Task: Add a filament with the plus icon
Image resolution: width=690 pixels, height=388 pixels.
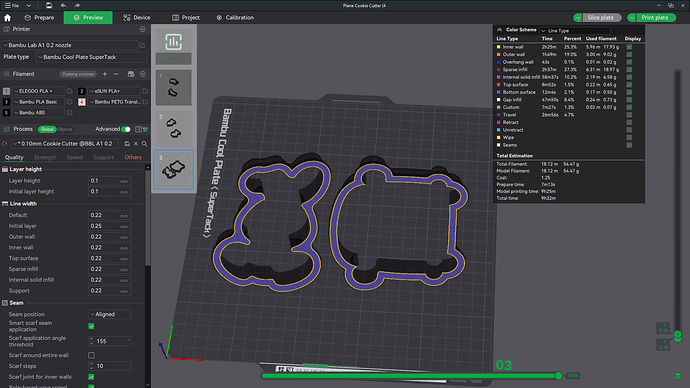Action: coord(105,74)
